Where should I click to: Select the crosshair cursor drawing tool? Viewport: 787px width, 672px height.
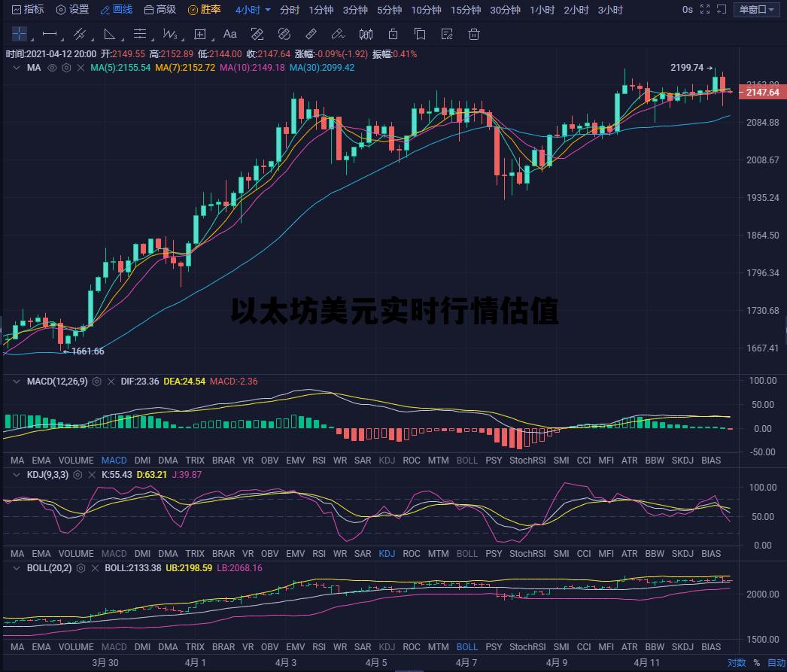pyautogui.click(x=19, y=34)
